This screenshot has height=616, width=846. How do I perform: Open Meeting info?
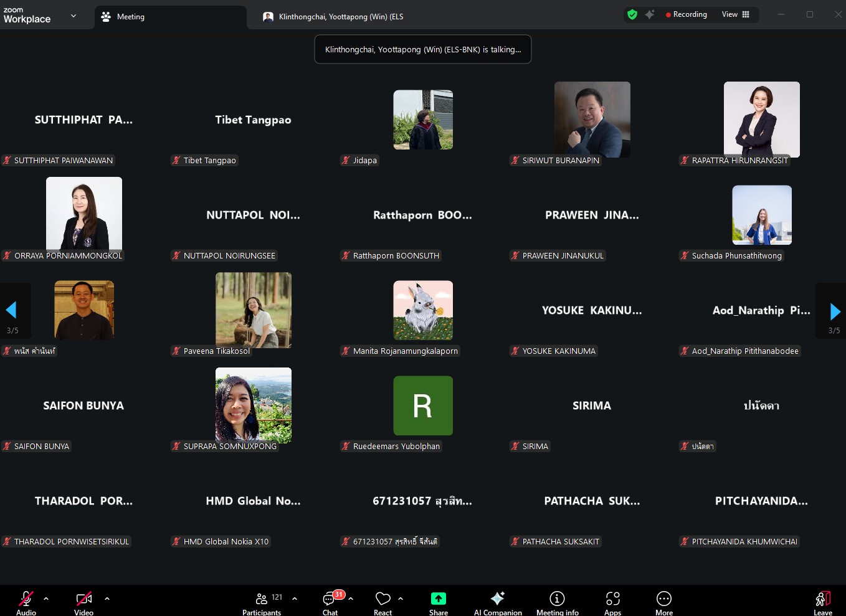[x=557, y=602]
